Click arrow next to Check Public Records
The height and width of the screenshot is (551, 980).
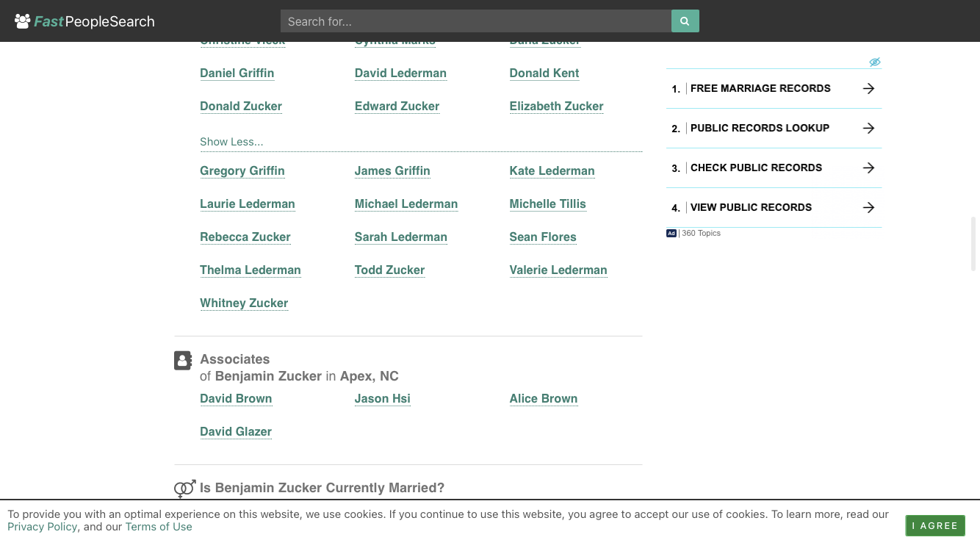tap(868, 168)
